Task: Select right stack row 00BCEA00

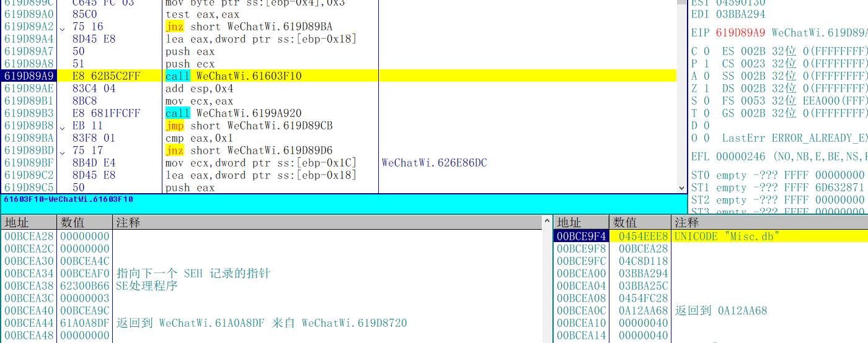Action: (711, 273)
